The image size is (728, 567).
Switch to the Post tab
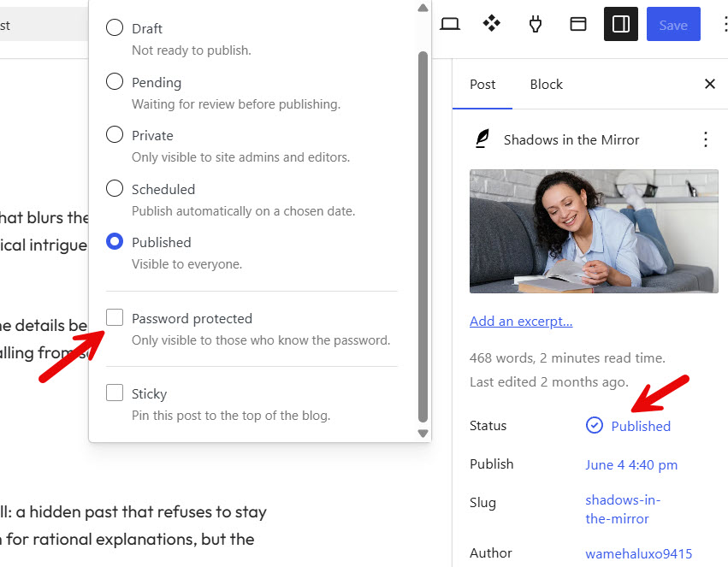pos(482,85)
